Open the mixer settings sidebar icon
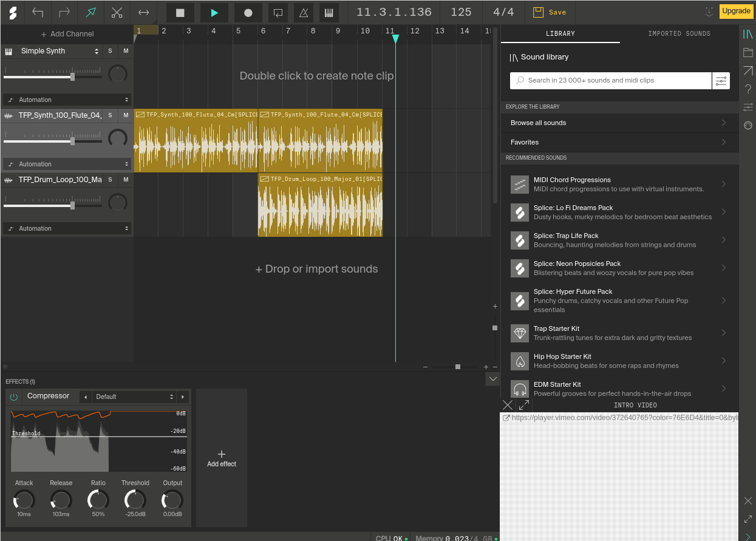 (x=748, y=107)
